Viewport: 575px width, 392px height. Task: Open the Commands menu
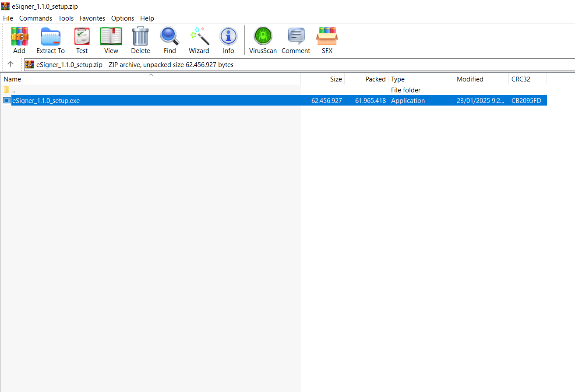35,18
